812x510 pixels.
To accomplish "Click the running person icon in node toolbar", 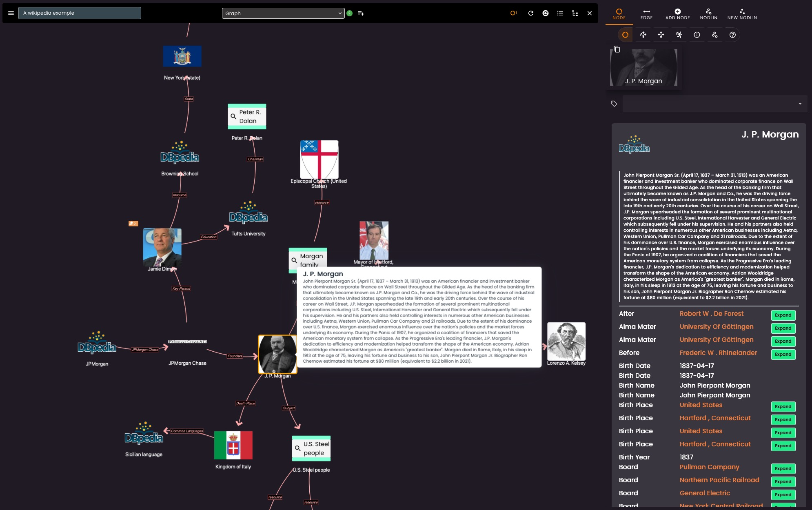I will (x=679, y=35).
